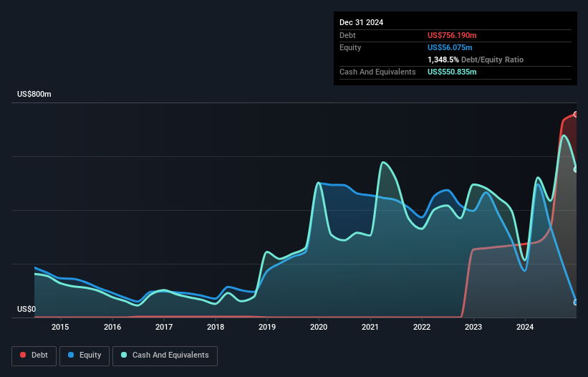Click the red Debt legend dot
This screenshot has height=377, width=588.
[x=23, y=355]
